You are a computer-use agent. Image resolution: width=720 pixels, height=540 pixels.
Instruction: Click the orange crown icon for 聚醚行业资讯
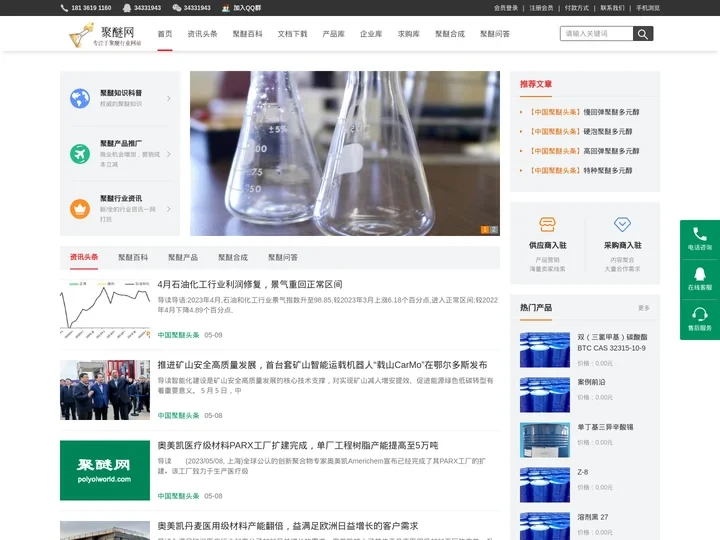80,208
